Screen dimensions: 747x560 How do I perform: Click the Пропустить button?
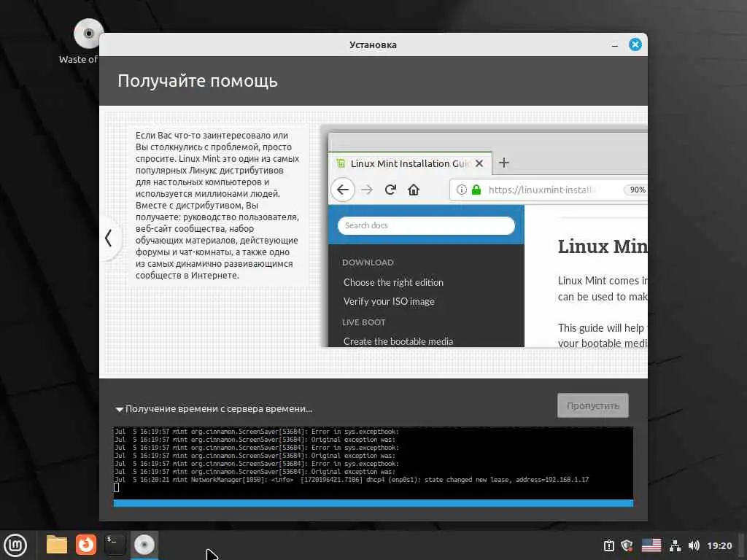click(592, 405)
